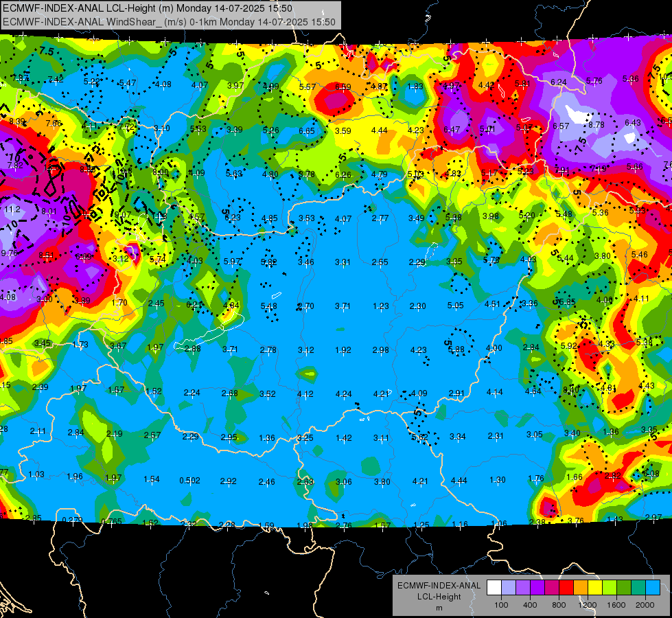Image resolution: width=672 pixels, height=618 pixels.
Task: Click the legend label '100'
Action: coord(501,605)
